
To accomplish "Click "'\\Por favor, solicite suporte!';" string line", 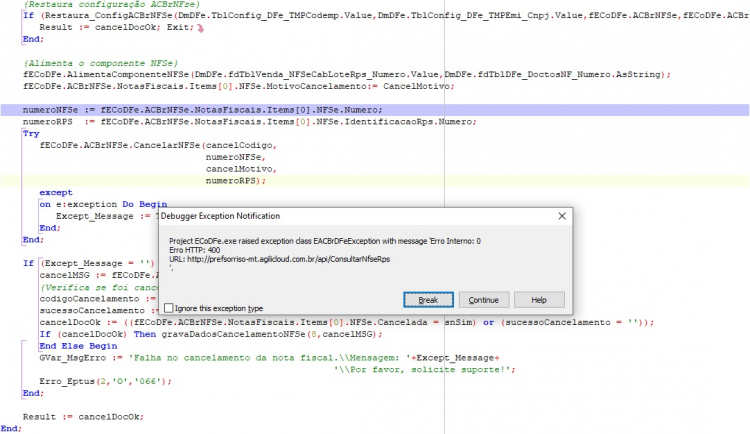I will 425,370.
